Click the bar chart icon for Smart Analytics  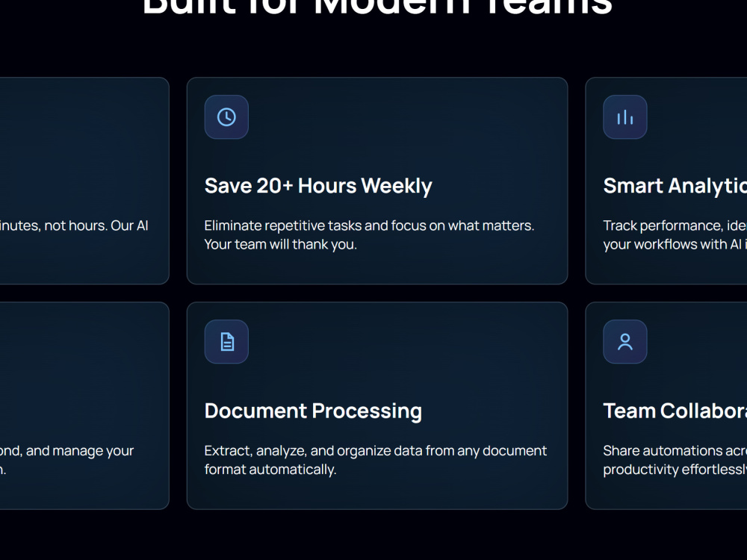point(625,117)
